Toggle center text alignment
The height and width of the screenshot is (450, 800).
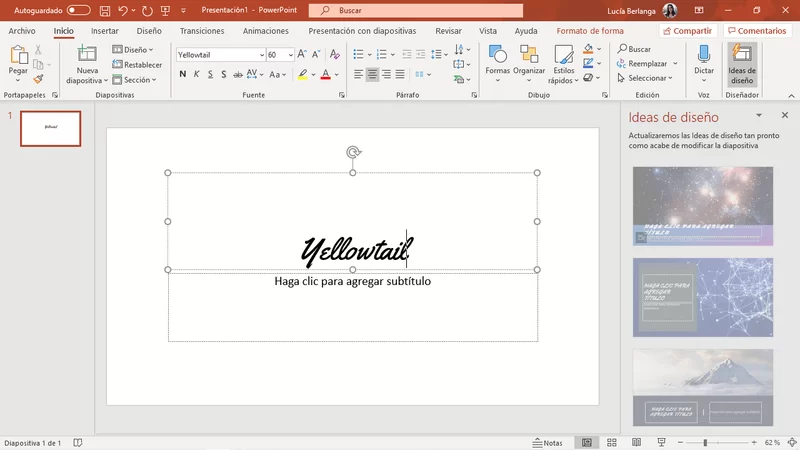[x=372, y=74]
